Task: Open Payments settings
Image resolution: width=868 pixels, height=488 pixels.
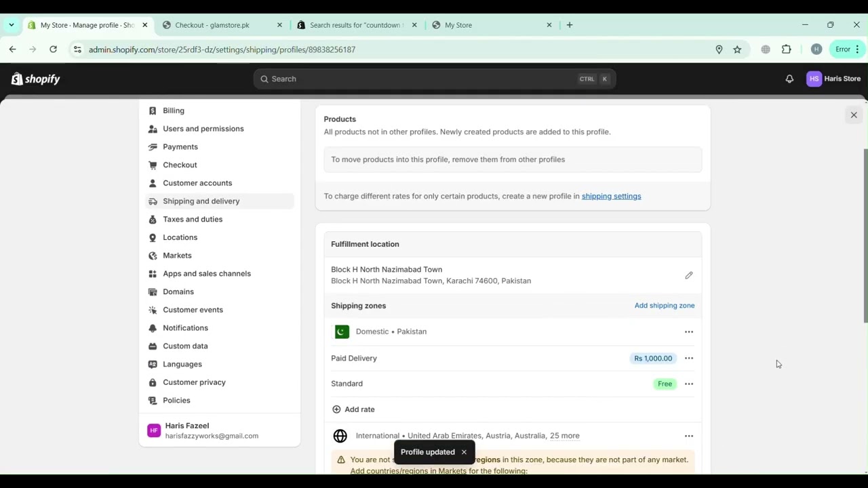Action: pyautogui.click(x=219, y=146)
